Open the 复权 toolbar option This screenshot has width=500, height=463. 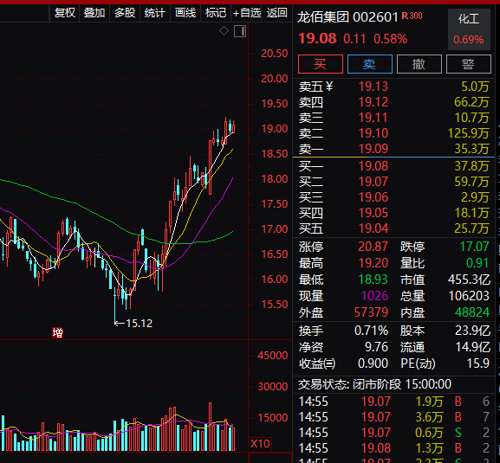(65, 13)
